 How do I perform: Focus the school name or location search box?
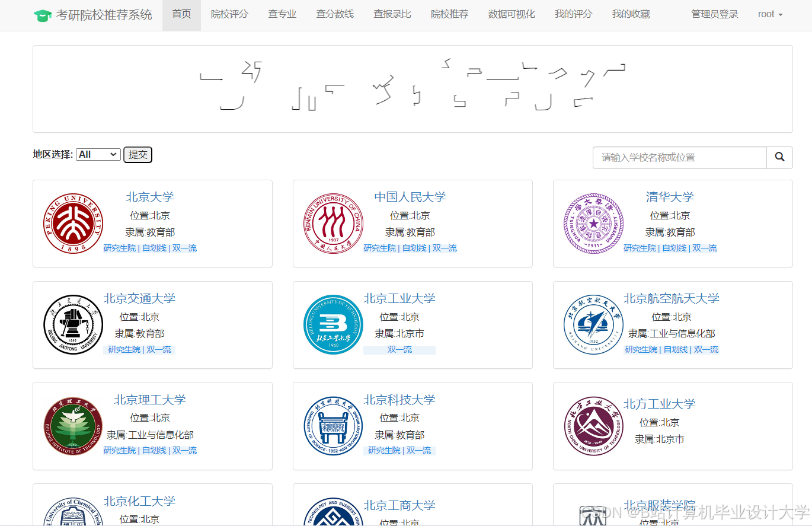coord(680,157)
